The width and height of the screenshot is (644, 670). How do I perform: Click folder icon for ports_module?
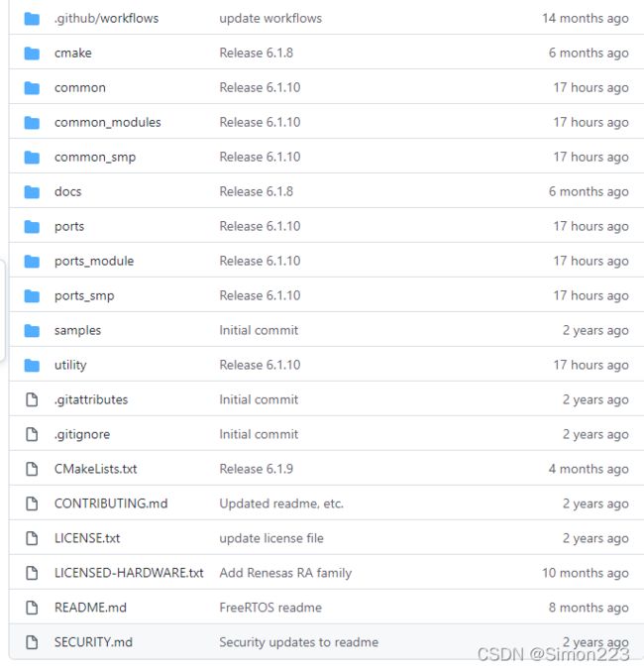point(32,261)
